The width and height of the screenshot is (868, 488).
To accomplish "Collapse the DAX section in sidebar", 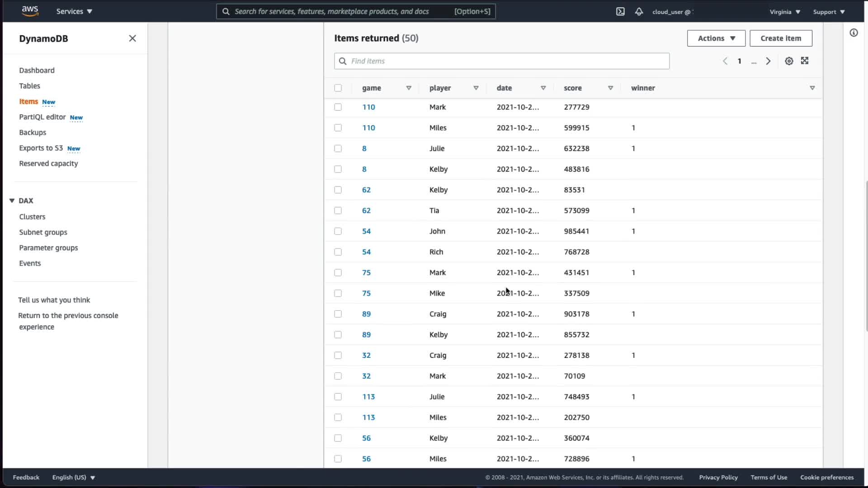I will click(12, 201).
